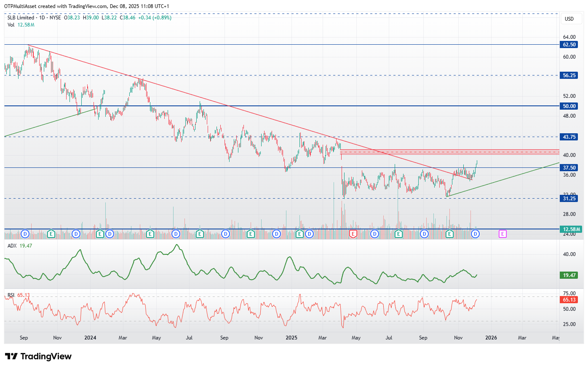Click the red resistance zone rectangle near 40.00
The height and width of the screenshot is (369, 588).
[x=449, y=152]
